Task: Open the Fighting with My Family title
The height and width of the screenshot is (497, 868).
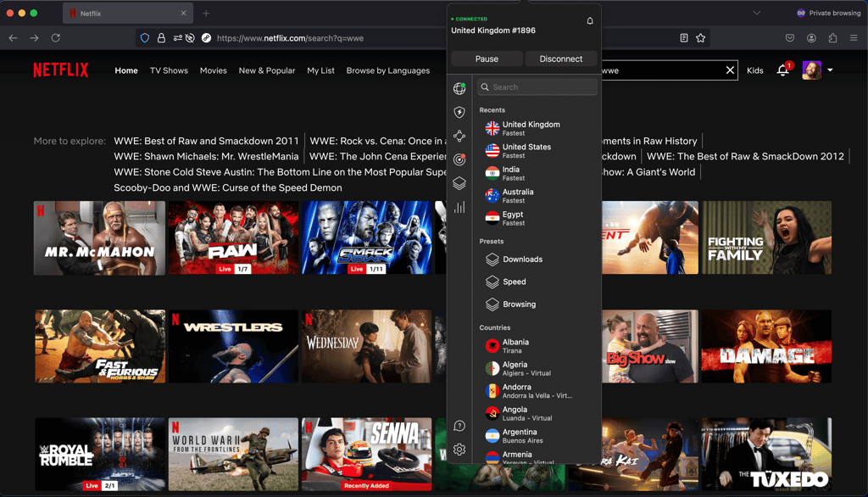Action: (x=766, y=237)
